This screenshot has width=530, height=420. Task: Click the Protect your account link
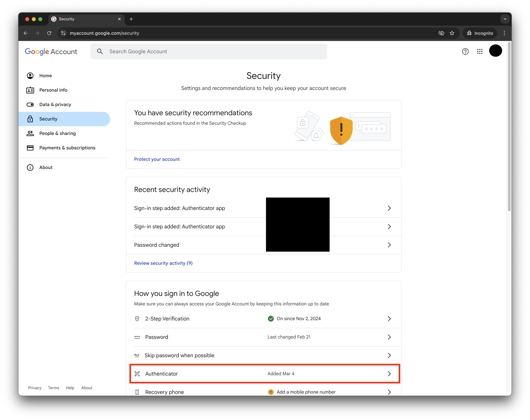click(157, 159)
